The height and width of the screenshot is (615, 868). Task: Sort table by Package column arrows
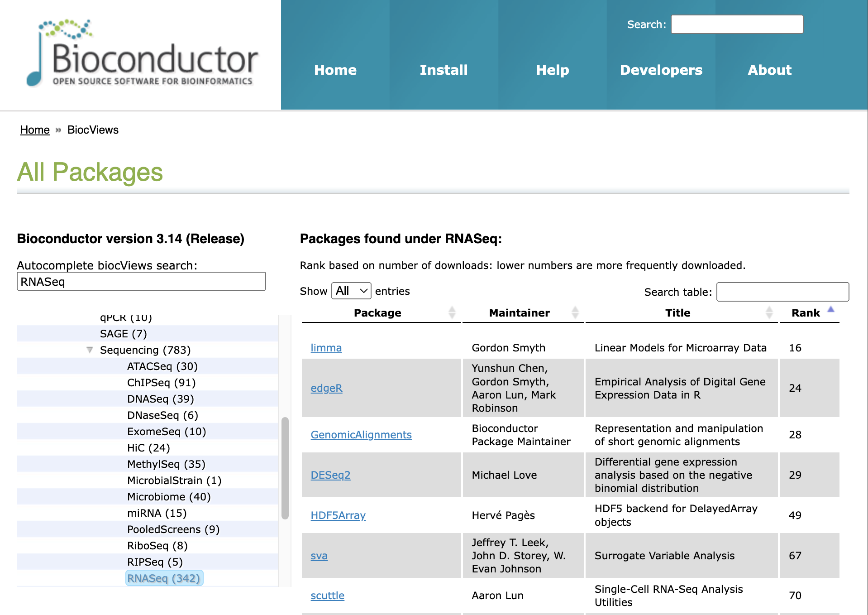tap(451, 312)
